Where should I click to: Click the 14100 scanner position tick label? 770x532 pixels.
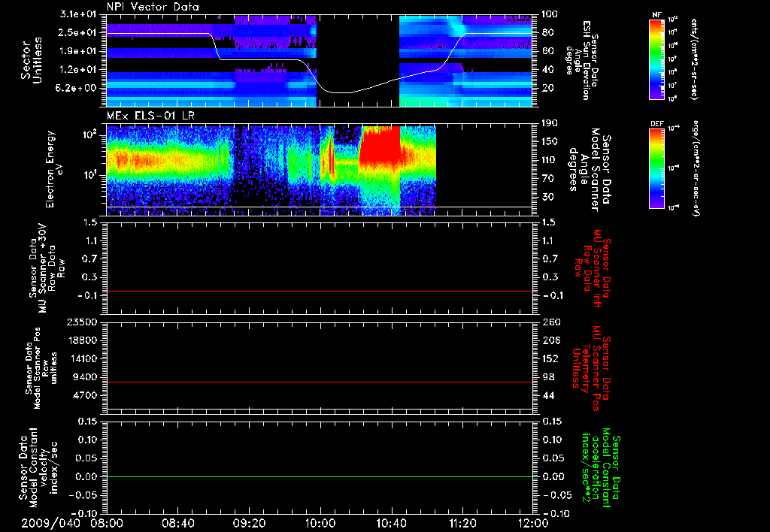(x=81, y=358)
